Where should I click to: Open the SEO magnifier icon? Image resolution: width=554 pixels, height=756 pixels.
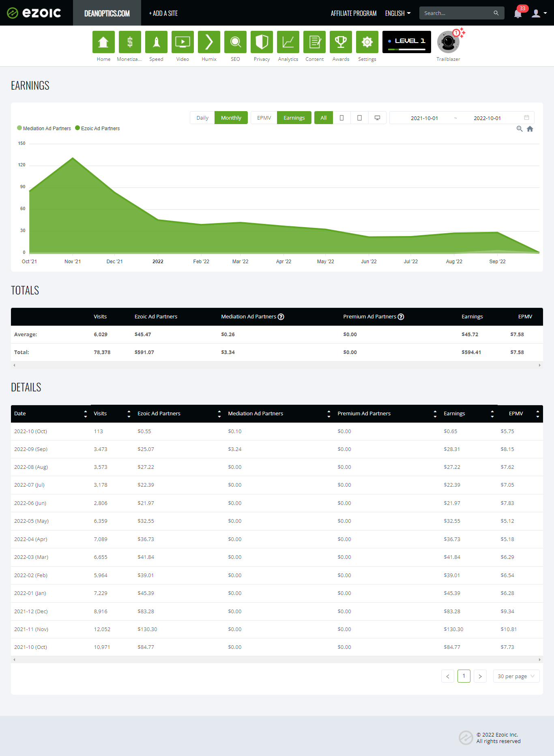coord(235,42)
